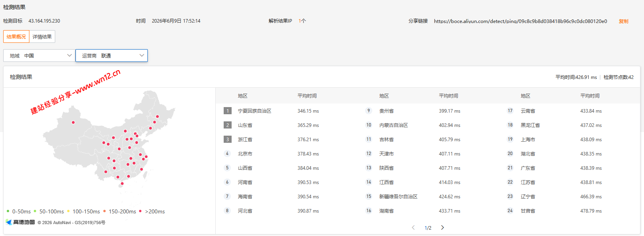
Task: Click the Hainan node marker on map
Action: click(122, 183)
